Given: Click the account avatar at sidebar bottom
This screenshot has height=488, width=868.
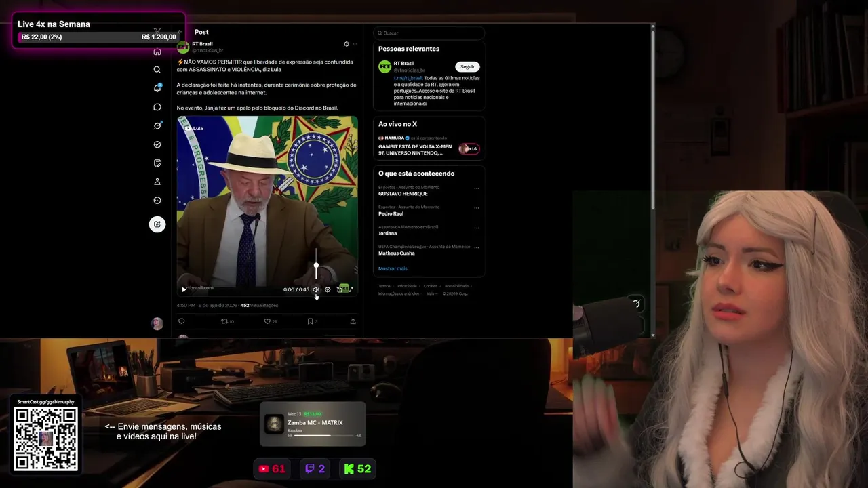Looking at the screenshot, I should click(157, 323).
